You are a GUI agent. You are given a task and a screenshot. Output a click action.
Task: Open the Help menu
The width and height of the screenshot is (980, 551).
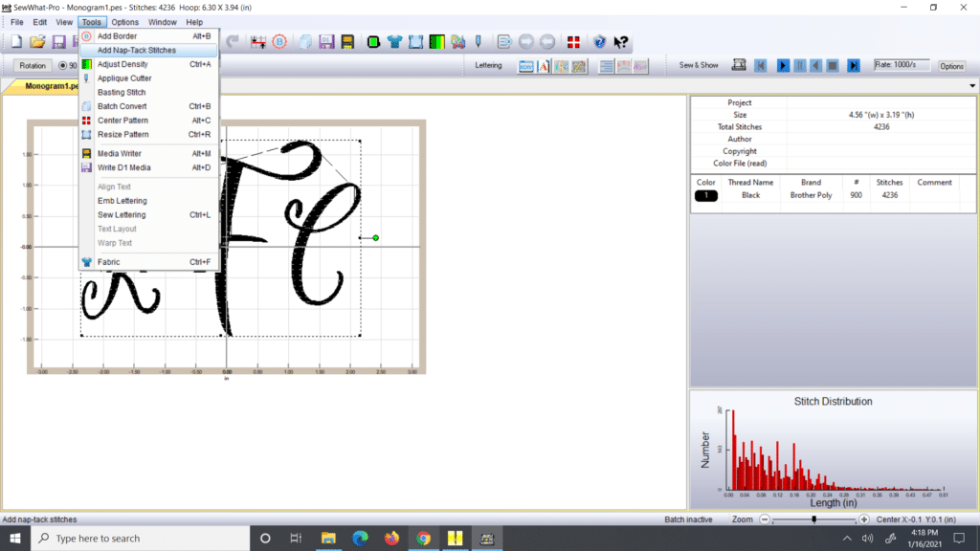[194, 22]
